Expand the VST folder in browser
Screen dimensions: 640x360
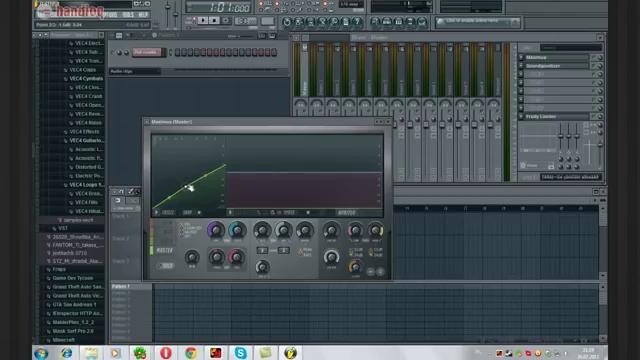click(63, 229)
